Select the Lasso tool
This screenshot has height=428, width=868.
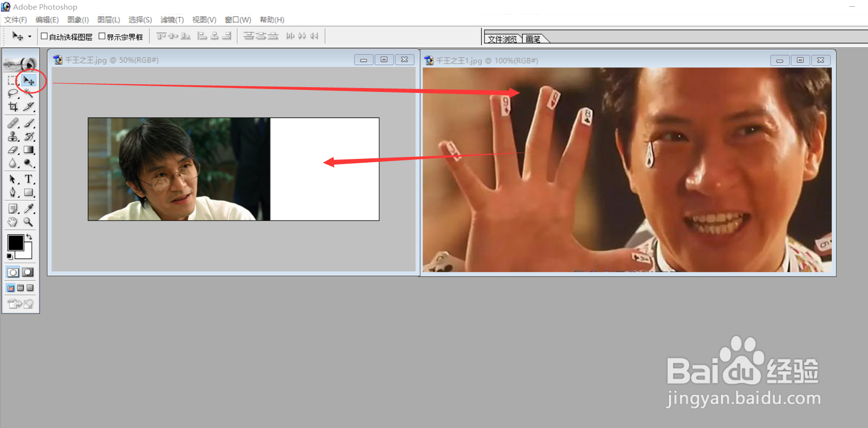(13, 93)
